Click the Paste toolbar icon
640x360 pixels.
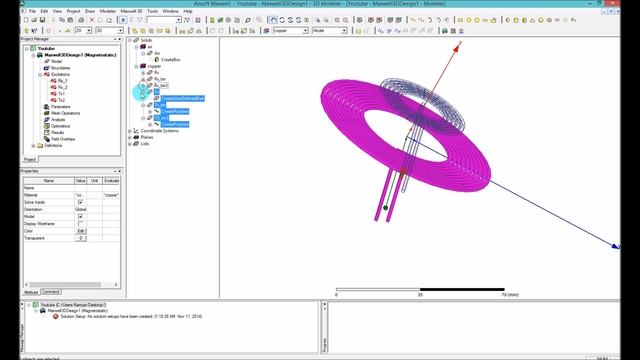tap(70, 20)
